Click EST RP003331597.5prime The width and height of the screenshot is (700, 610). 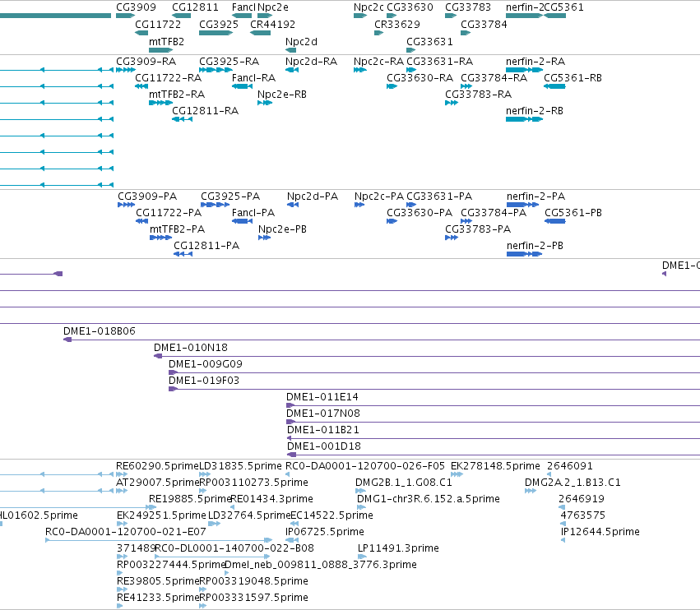tap(202, 606)
